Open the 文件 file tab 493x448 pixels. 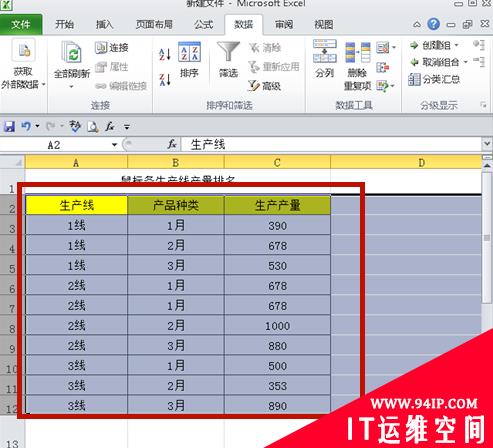pyautogui.click(x=21, y=24)
